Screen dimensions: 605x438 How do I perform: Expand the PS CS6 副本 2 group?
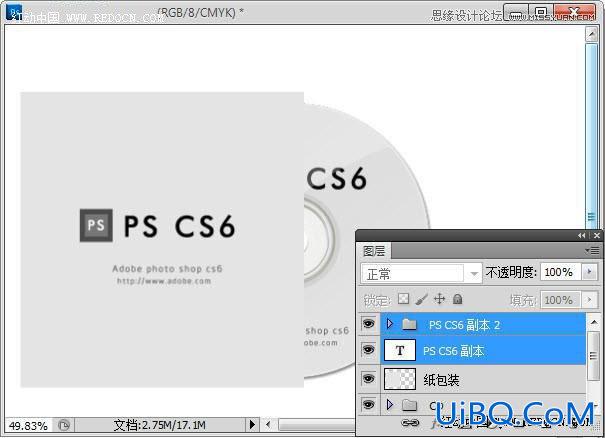(x=390, y=323)
